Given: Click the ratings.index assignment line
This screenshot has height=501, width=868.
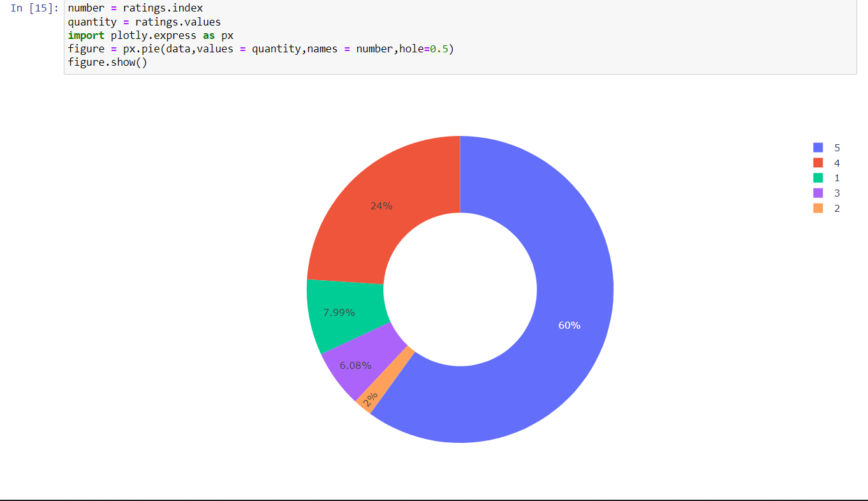Looking at the screenshot, I should [x=134, y=8].
